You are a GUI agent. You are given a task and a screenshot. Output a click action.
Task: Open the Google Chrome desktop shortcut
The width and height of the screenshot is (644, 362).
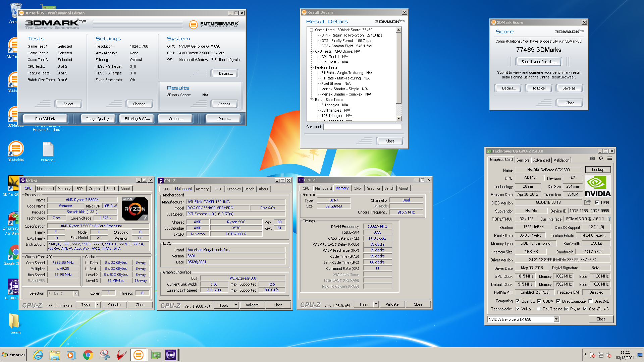click(13, 255)
